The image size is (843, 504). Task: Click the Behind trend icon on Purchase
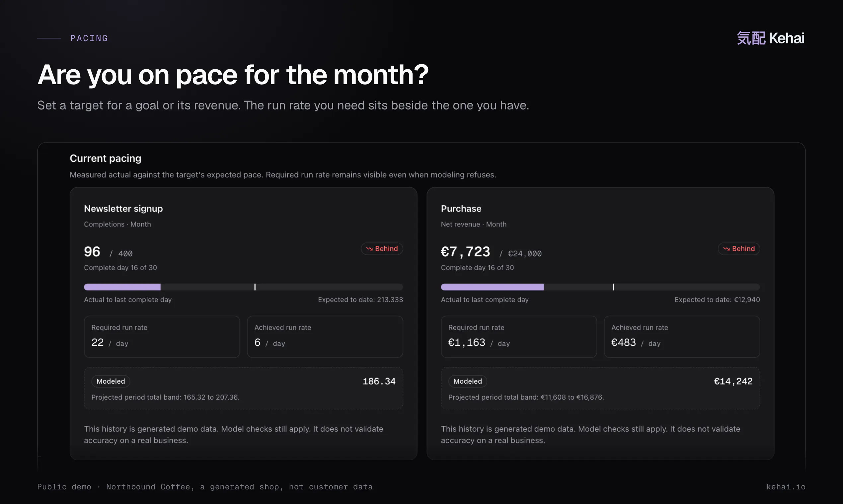(x=726, y=249)
